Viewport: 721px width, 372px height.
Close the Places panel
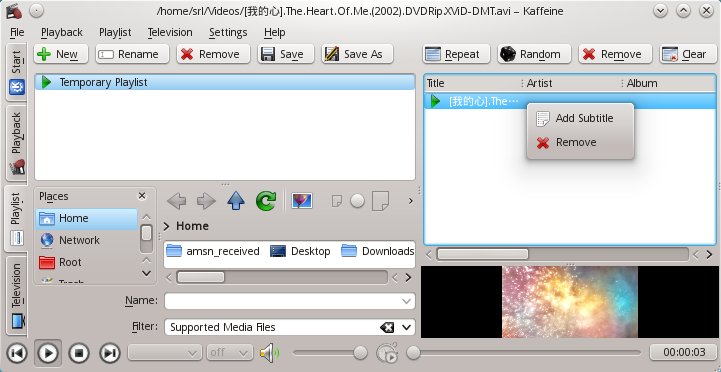(142, 196)
